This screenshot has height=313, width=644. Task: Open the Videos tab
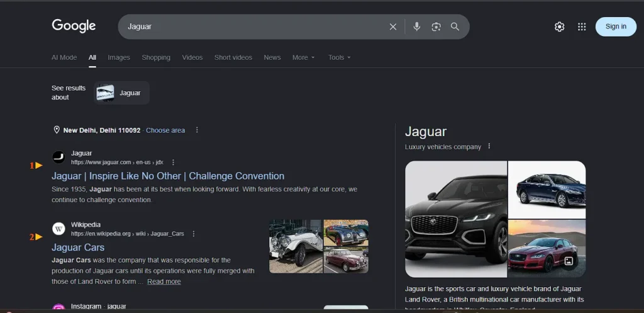(192, 57)
